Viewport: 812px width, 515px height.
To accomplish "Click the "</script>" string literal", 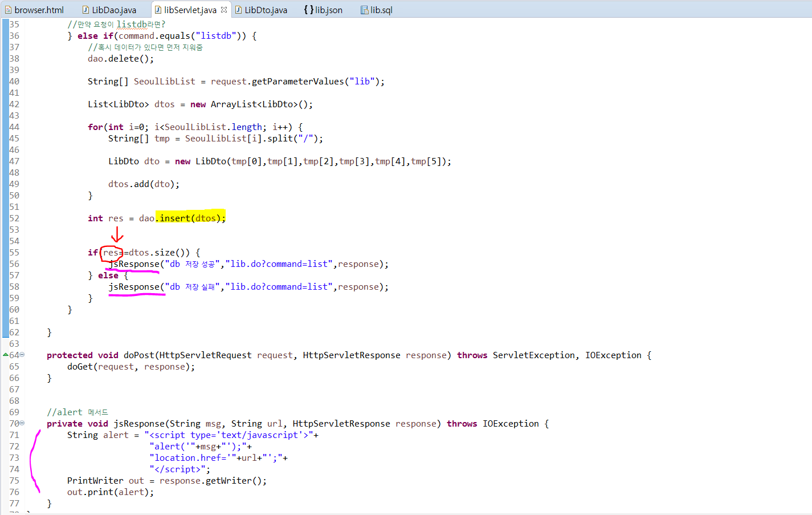I will click(177, 469).
